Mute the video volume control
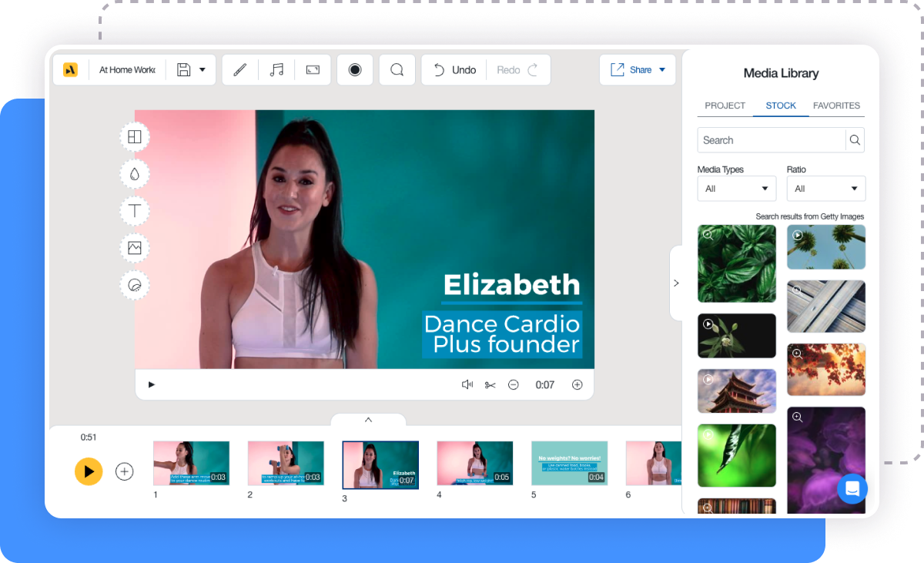The image size is (924, 563). (467, 384)
